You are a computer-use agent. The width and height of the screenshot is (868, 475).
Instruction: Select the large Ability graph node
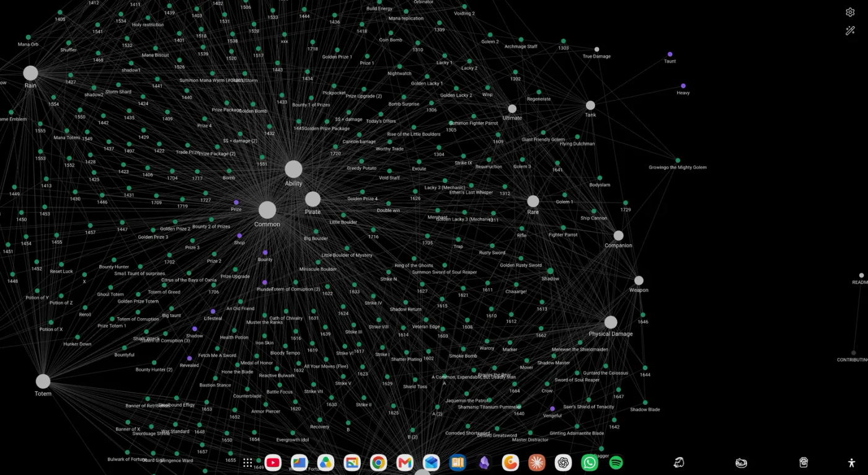[293, 169]
